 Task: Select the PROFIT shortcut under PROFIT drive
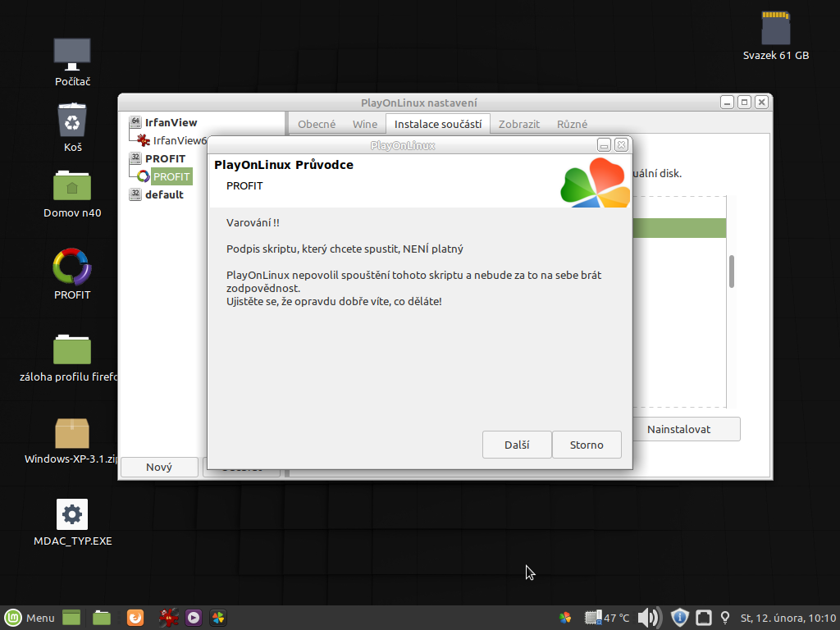171,177
